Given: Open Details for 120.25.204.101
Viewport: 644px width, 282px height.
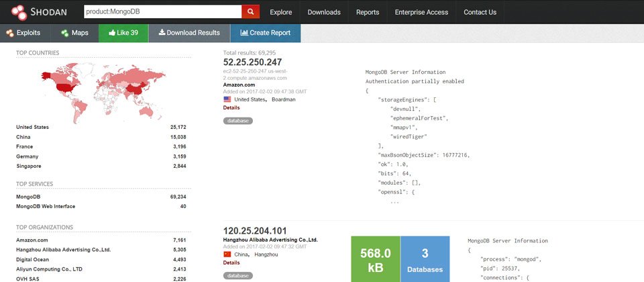Looking at the screenshot, I should (x=231, y=263).
